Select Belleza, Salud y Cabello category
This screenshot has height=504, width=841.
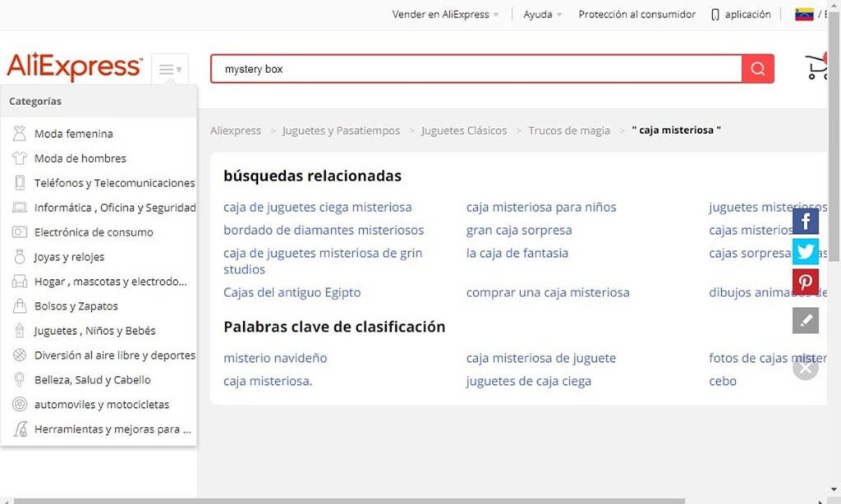click(x=92, y=379)
